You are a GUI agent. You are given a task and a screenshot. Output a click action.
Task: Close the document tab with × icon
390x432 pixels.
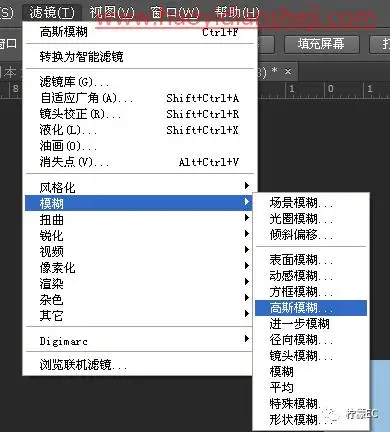(x=288, y=71)
